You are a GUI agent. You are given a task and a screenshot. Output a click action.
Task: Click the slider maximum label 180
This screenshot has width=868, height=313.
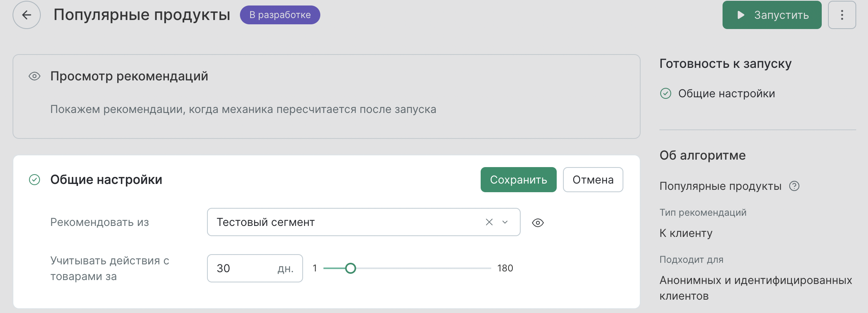tap(505, 268)
